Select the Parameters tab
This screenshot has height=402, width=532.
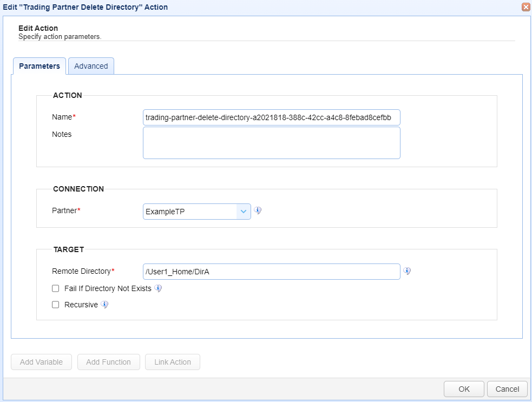pos(40,66)
